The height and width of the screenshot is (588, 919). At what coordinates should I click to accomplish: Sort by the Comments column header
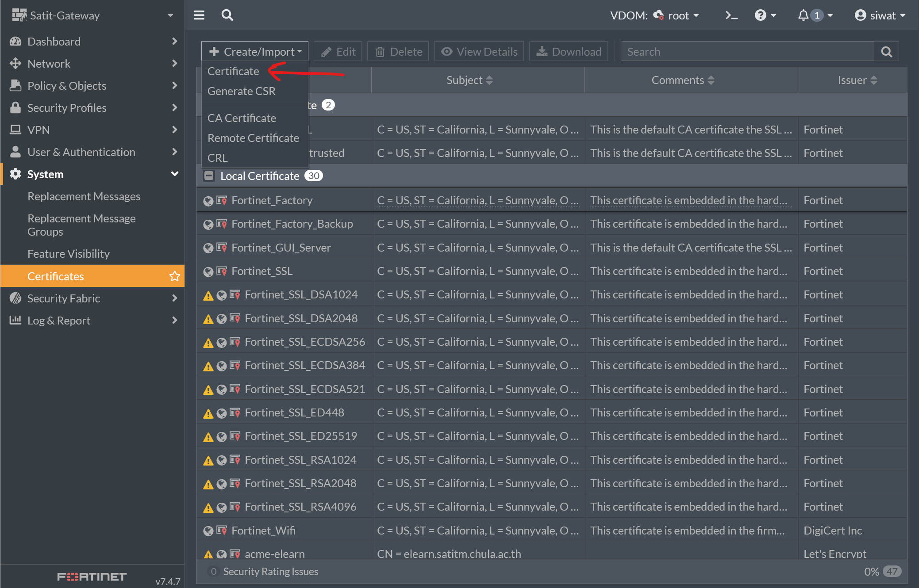(683, 80)
